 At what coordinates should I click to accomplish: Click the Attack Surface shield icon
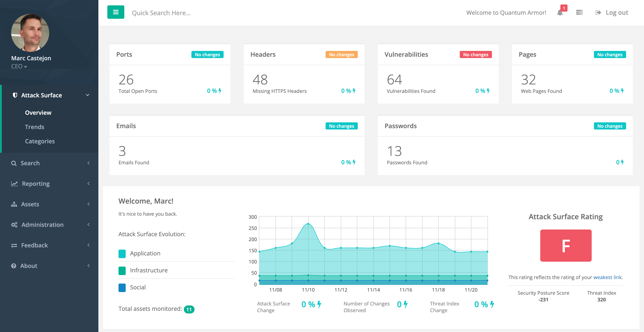(15, 95)
